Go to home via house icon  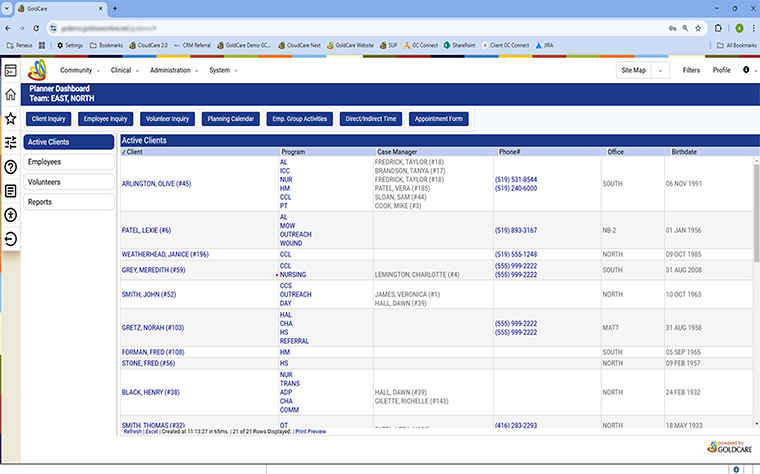11,94
